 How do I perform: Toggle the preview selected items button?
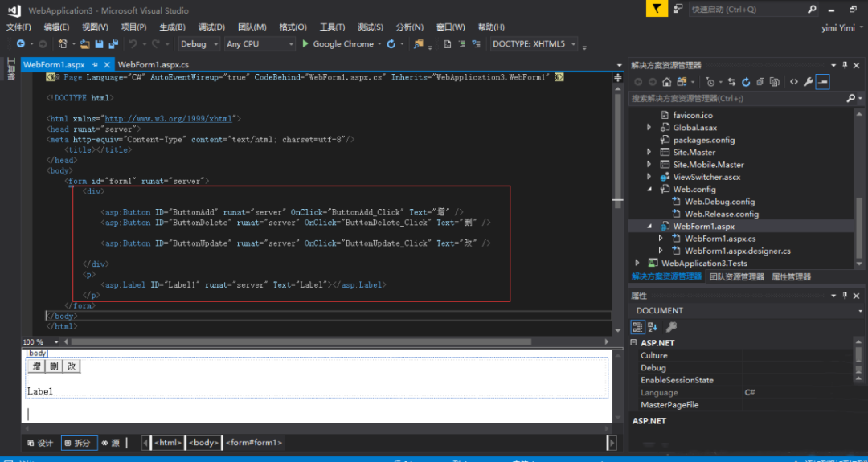[x=822, y=82]
